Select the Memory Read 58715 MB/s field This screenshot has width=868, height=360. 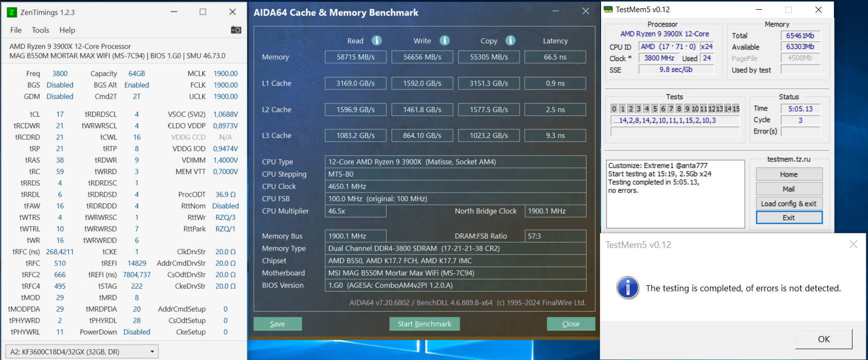click(x=356, y=57)
